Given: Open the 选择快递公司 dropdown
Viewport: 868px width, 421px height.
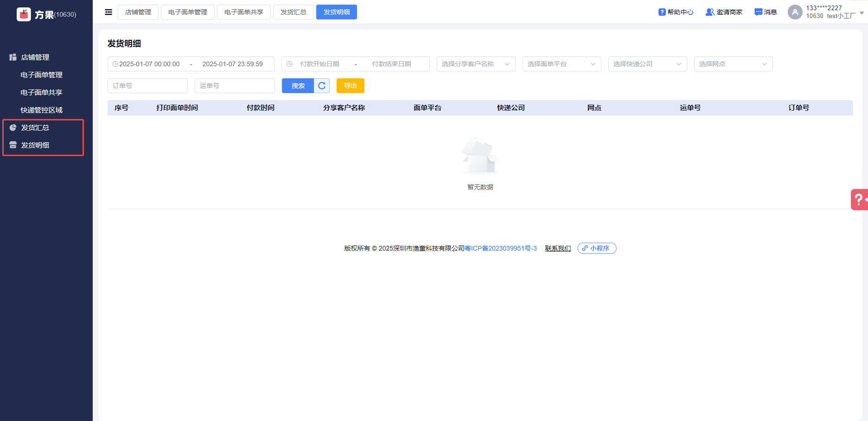Looking at the screenshot, I should pos(647,64).
